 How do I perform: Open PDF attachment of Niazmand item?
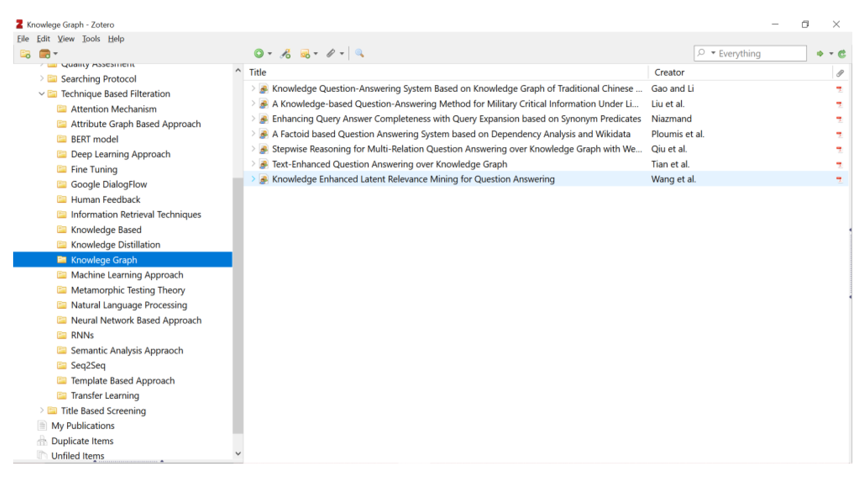[839, 119]
